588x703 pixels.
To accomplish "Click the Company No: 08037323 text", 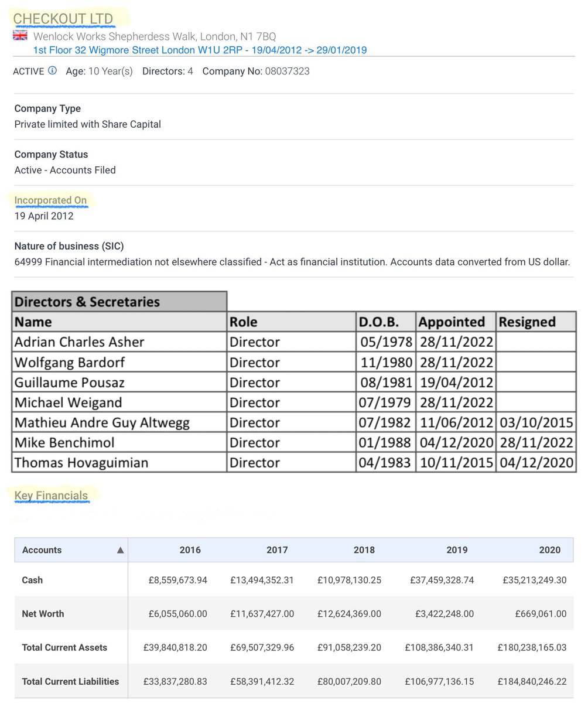I will coord(256,71).
